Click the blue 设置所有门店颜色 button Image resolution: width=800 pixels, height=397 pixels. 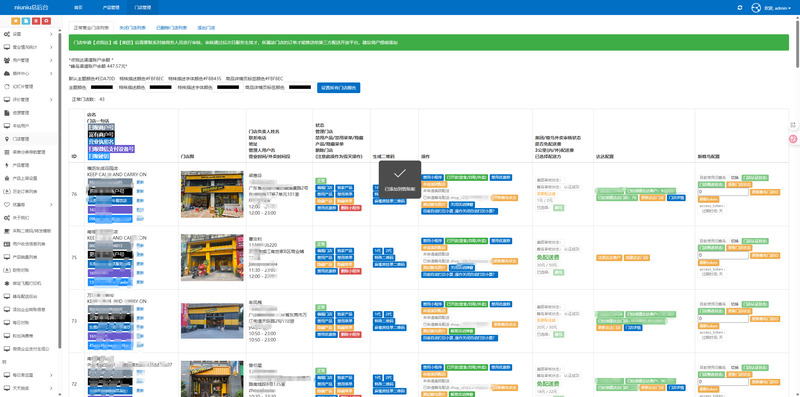click(x=339, y=88)
